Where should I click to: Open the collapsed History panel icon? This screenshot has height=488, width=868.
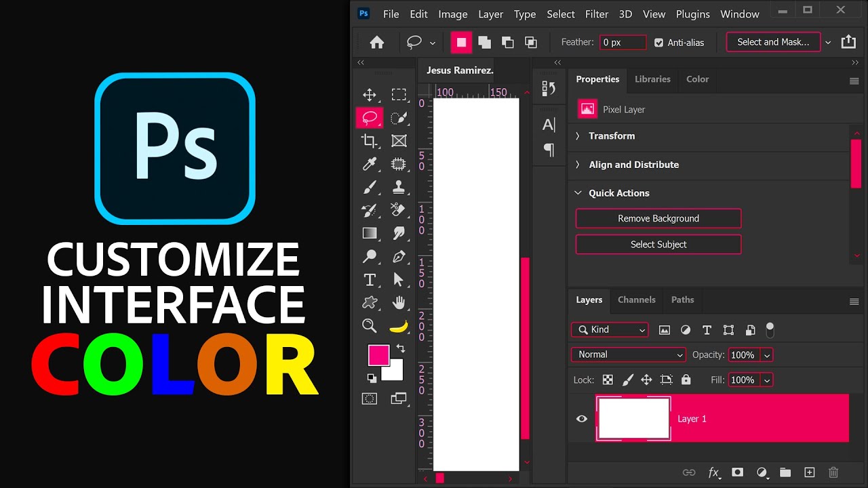tap(549, 89)
